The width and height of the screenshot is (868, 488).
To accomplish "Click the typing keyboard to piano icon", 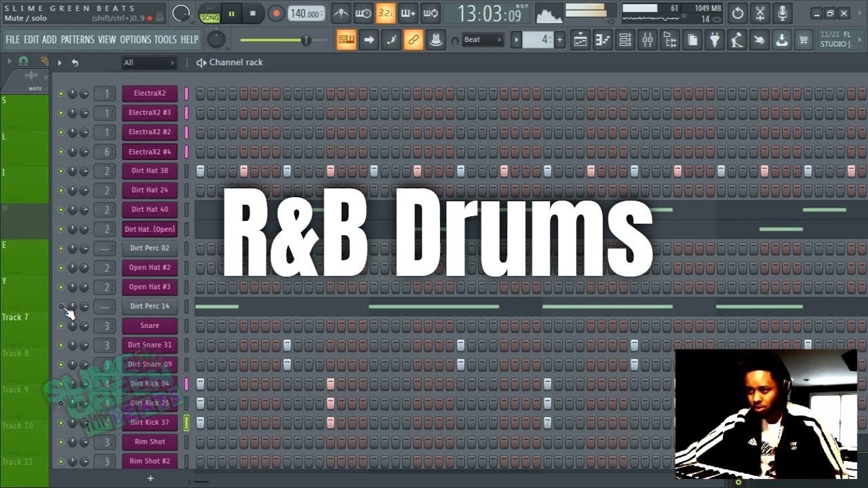I will point(346,40).
